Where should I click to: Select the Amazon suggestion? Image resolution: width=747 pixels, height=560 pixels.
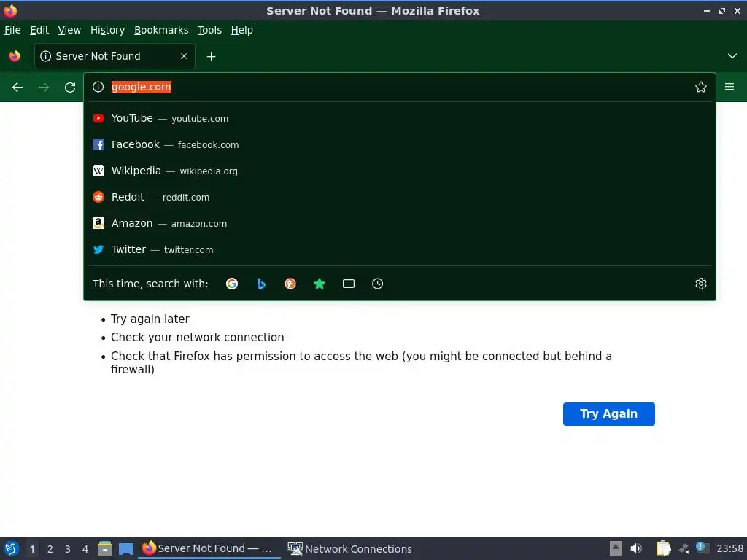click(399, 223)
